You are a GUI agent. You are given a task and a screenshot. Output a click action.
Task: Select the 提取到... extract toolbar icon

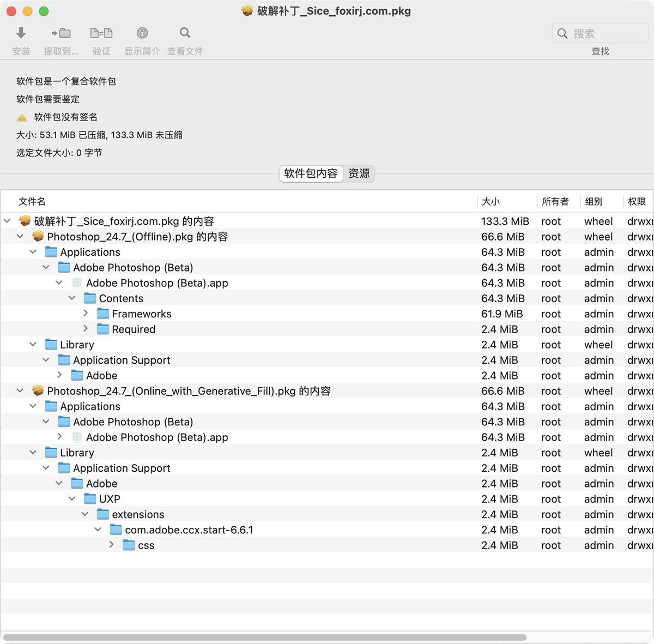coord(61,33)
